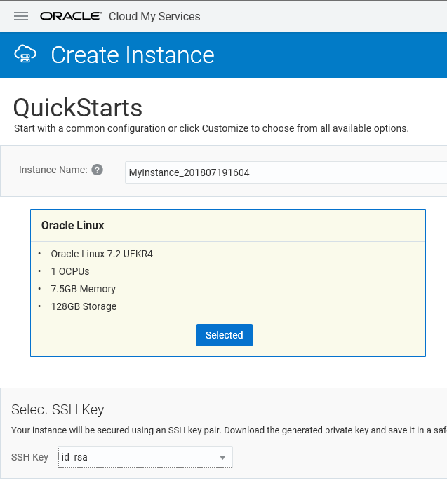Open the hamburger navigation menu
This screenshot has height=504, width=447.
click(21, 16)
